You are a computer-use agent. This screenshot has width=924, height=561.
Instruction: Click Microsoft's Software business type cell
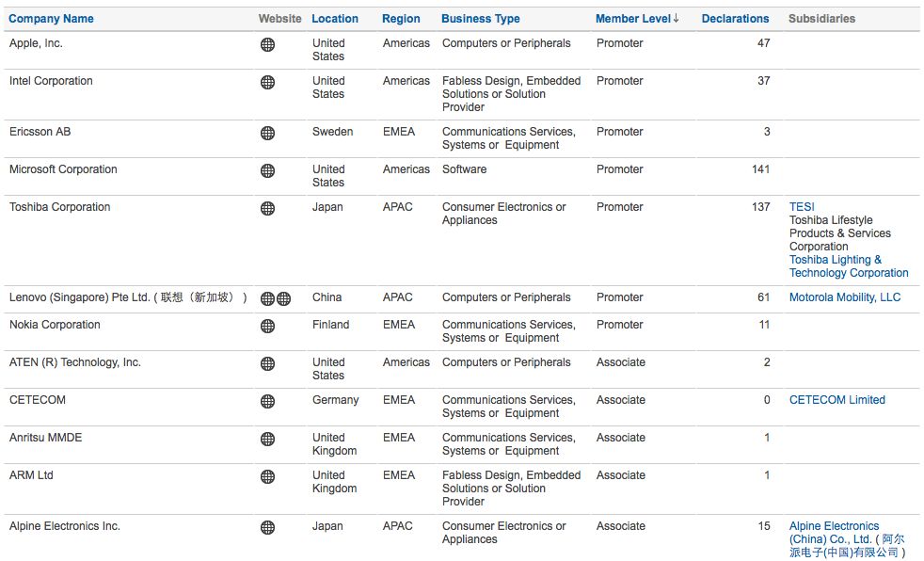tap(465, 169)
